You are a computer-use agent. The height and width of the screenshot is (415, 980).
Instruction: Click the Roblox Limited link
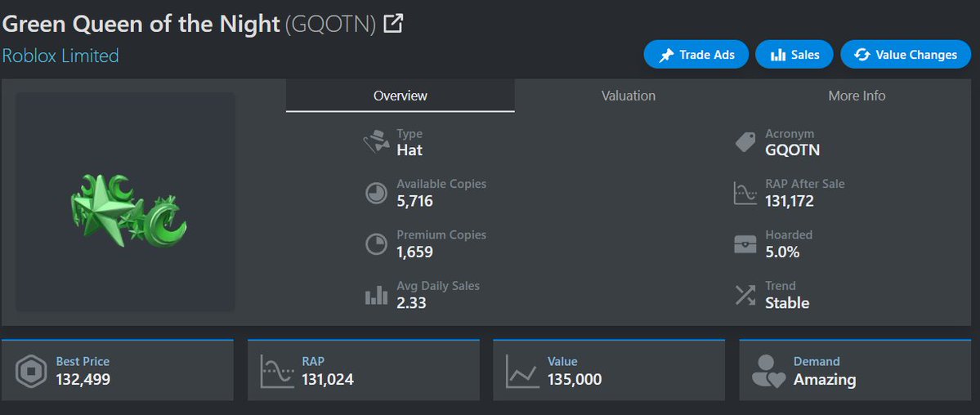pos(60,56)
